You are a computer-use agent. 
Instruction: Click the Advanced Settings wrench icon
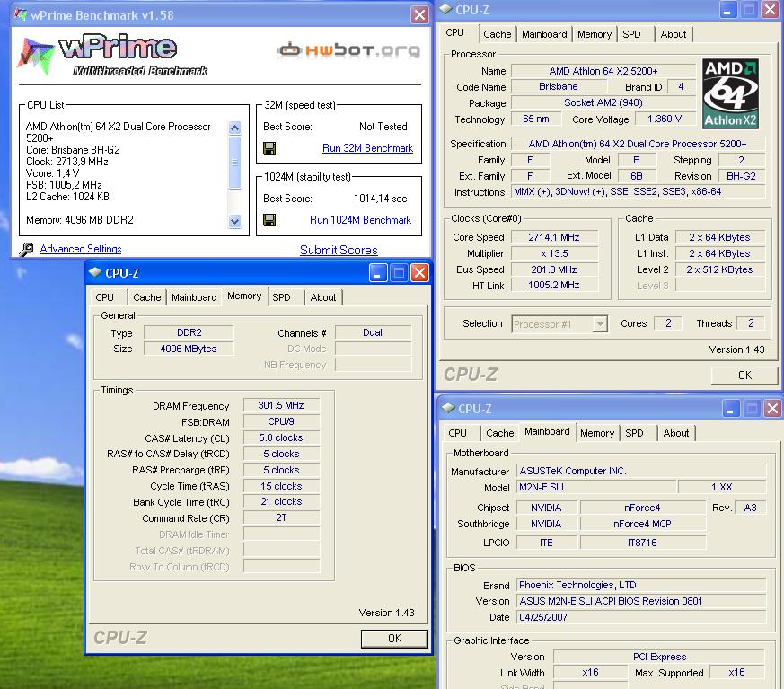(26, 249)
